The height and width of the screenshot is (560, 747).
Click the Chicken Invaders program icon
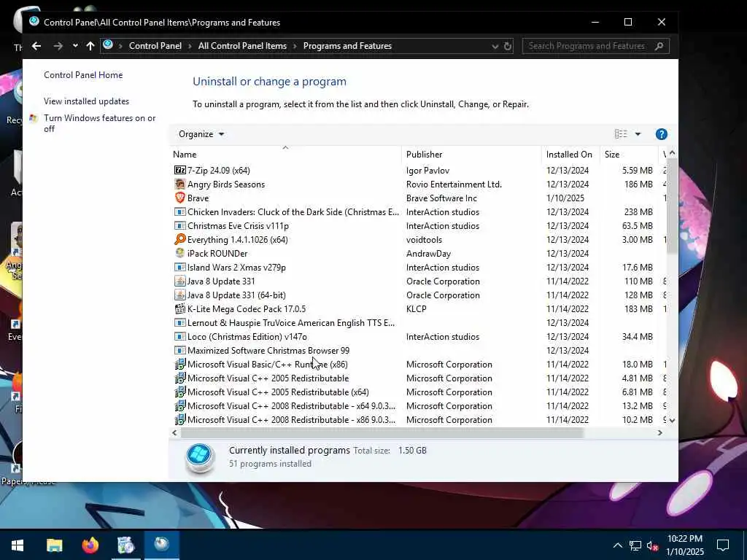(179, 211)
